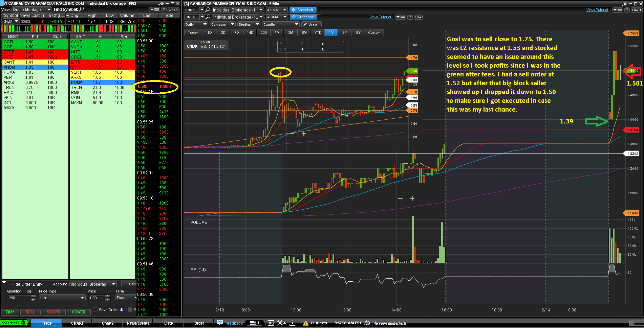The image size is (644, 328).
Task: Expand the CNBX symbol dropdown in quote montage
Action: [x=16, y=21]
